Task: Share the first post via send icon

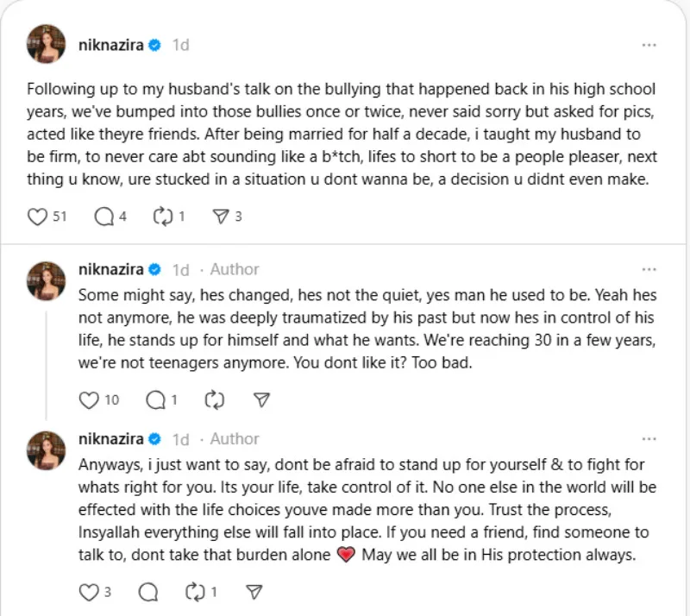Action: [x=220, y=217]
